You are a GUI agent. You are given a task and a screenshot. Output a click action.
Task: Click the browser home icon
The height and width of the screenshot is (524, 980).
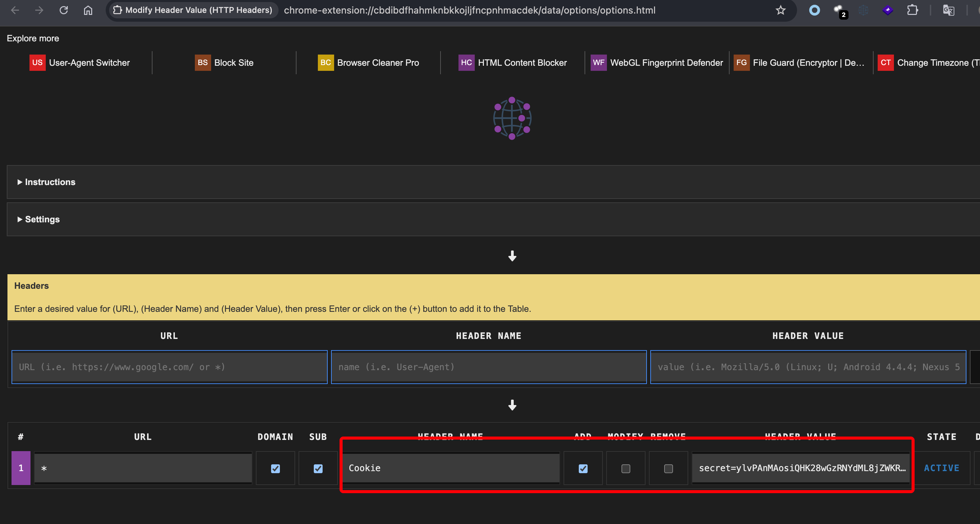(88, 10)
